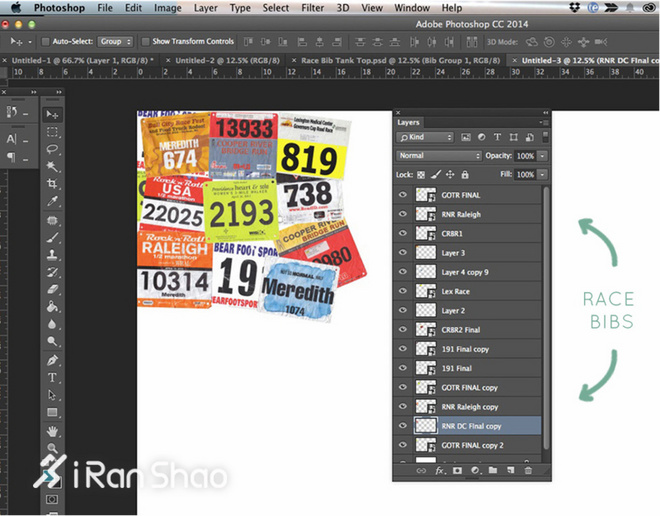Click the Opacity value field
This screenshot has height=516, width=660.
525,156
